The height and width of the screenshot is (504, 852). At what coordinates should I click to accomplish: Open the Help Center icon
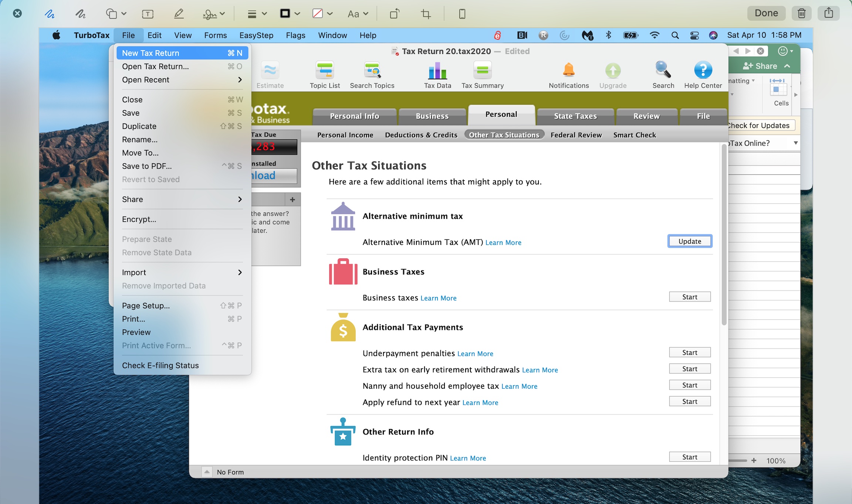[x=703, y=75]
